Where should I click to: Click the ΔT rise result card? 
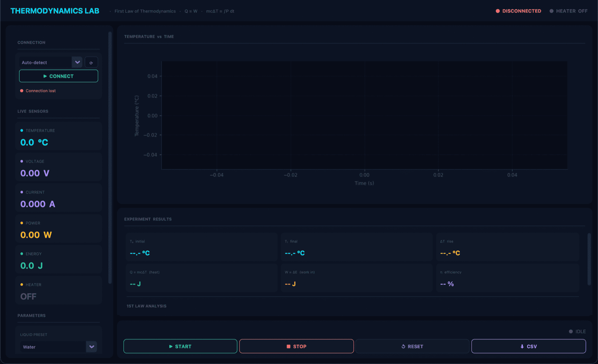coord(508,247)
